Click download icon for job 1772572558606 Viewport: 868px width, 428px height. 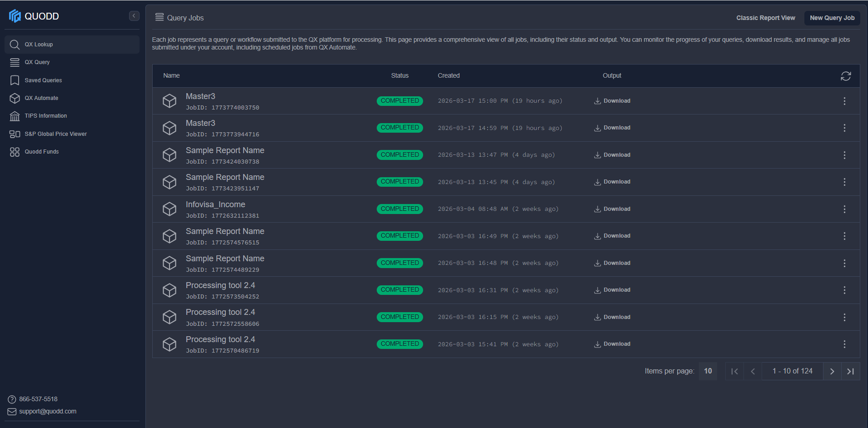click(x=597, y=317)
